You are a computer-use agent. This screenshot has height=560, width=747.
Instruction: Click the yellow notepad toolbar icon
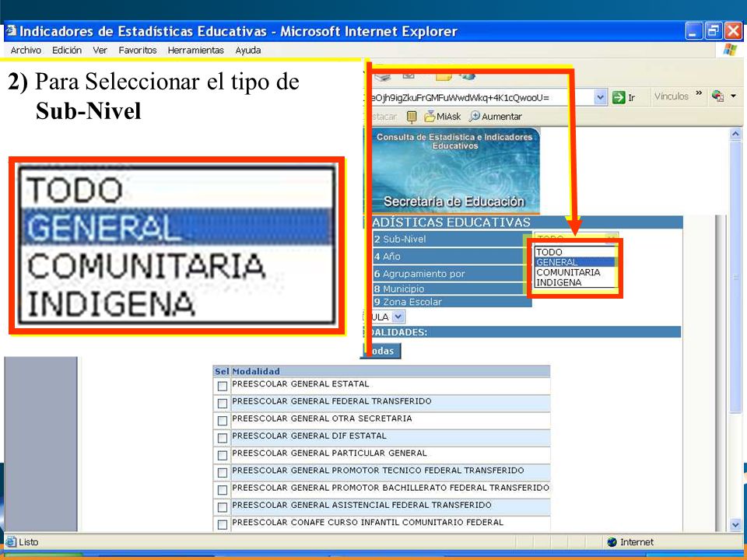click(x=412, y=116)
